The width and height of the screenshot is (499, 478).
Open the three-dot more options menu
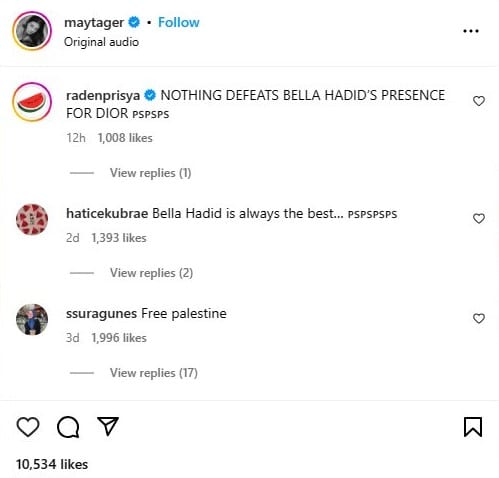pyautogui.click(x=471, y=31)
